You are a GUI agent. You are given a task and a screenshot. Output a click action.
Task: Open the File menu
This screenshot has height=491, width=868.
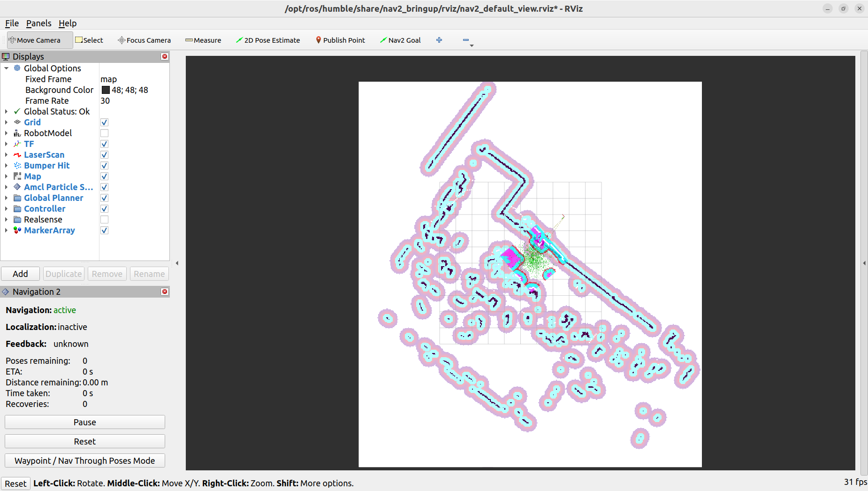pyautogui.click(x=11, y=23)
